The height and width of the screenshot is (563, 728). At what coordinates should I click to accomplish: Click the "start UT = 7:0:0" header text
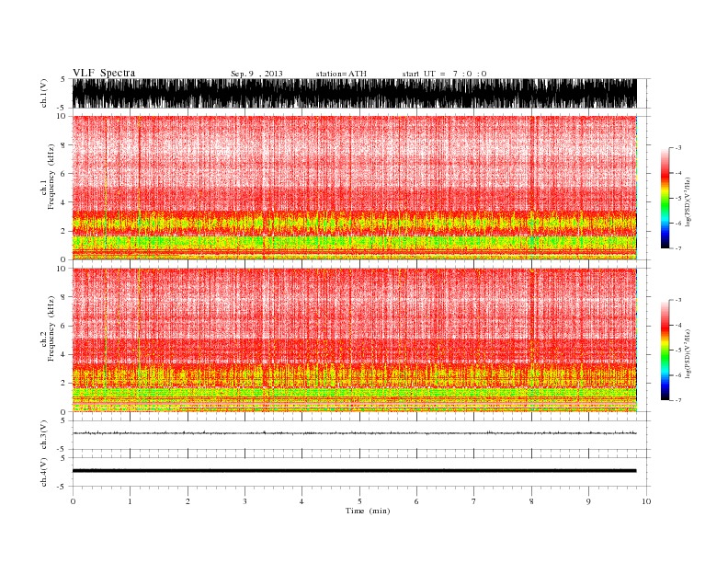pos(444,74)
